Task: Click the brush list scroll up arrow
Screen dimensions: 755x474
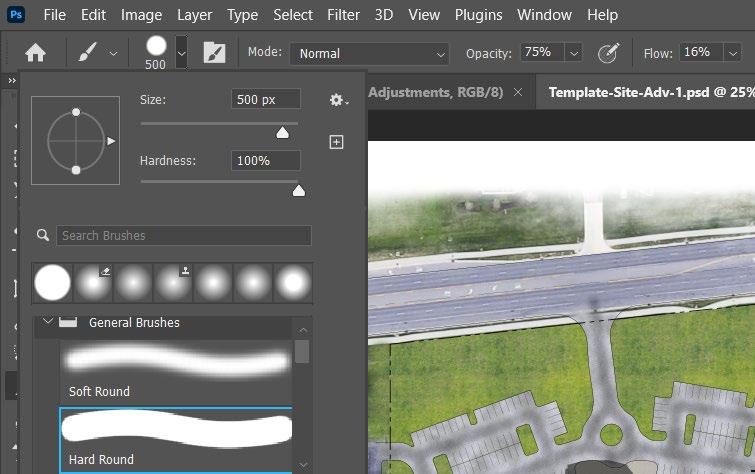Action: [x=303, y=330]
